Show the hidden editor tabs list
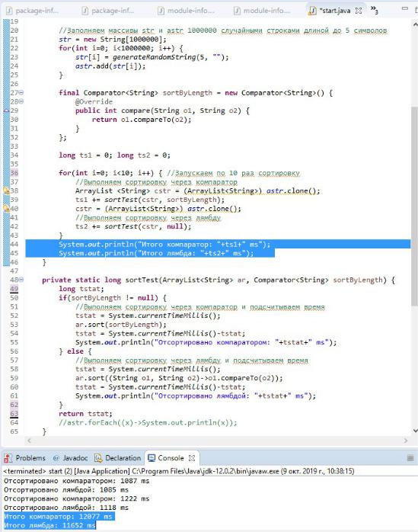The height and width of the screenshot is (532, 418). 374,10
